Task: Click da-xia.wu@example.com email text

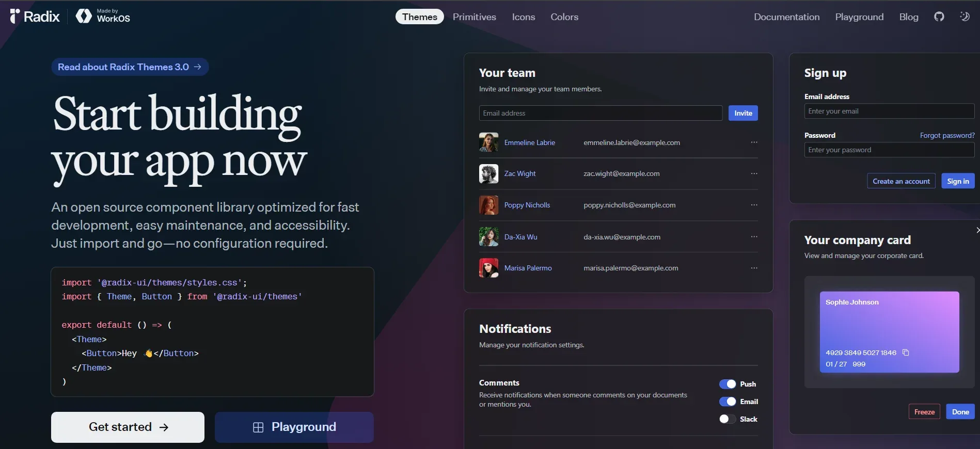Action: point(622,237)
